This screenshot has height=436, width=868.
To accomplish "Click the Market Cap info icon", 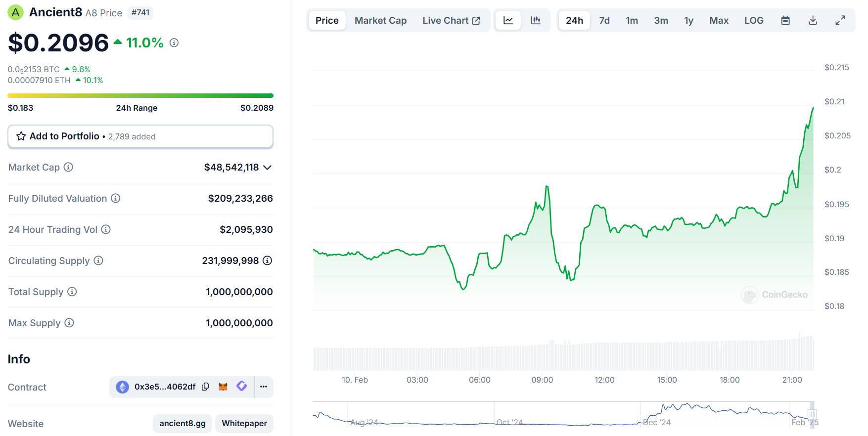I will (x=69, y=167).
